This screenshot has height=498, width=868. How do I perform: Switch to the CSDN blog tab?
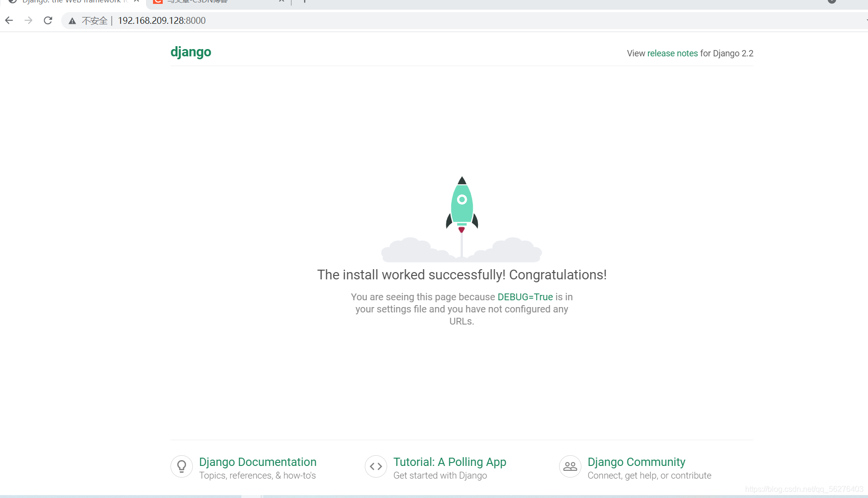click(219, 2)
